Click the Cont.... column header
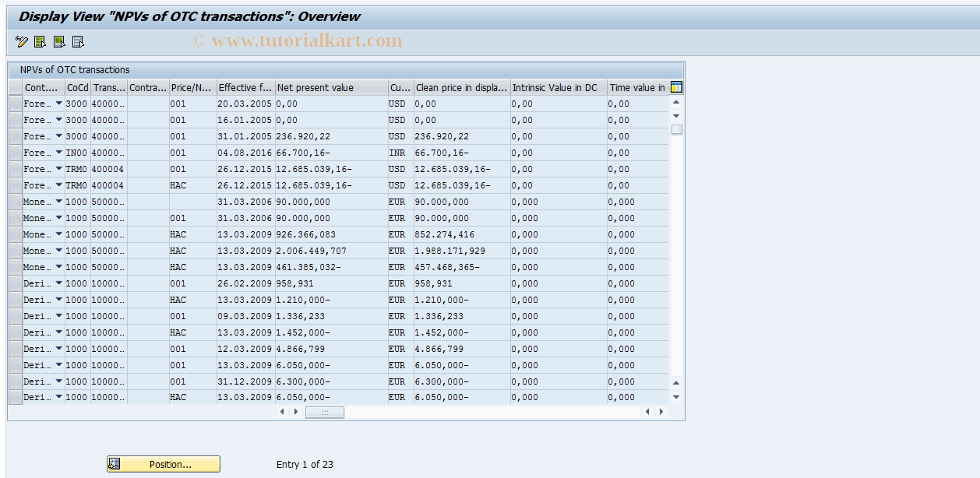Screen dimensions: 980x478 click(44, 87)
